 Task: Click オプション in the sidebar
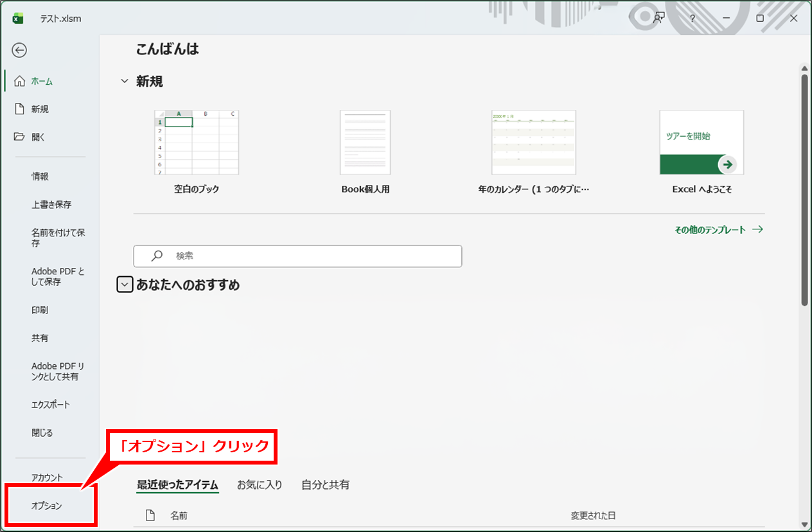pyautogui.click(x=47, y=506)
